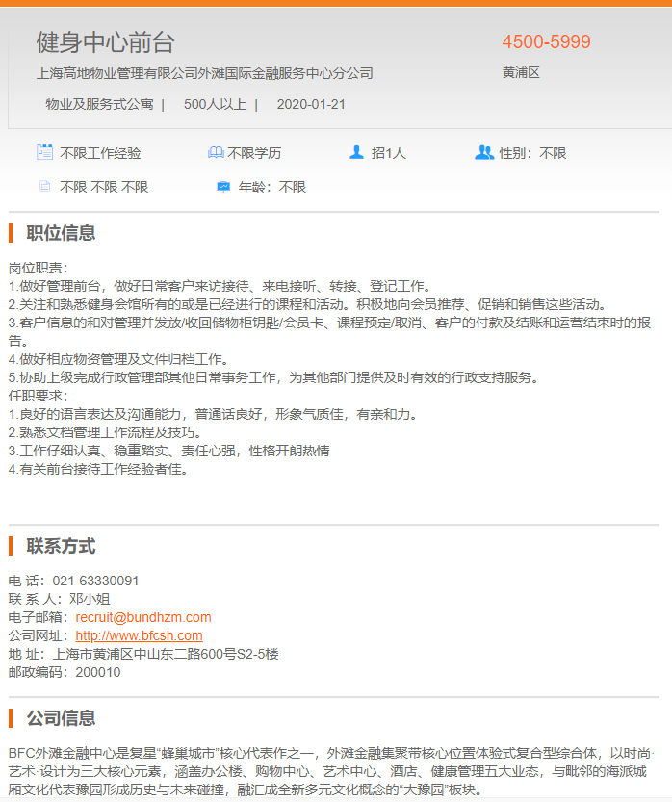This screenshot has width=672, height=802.
Task: Select the 公司信息 section heading
Action: click(61, 717)
